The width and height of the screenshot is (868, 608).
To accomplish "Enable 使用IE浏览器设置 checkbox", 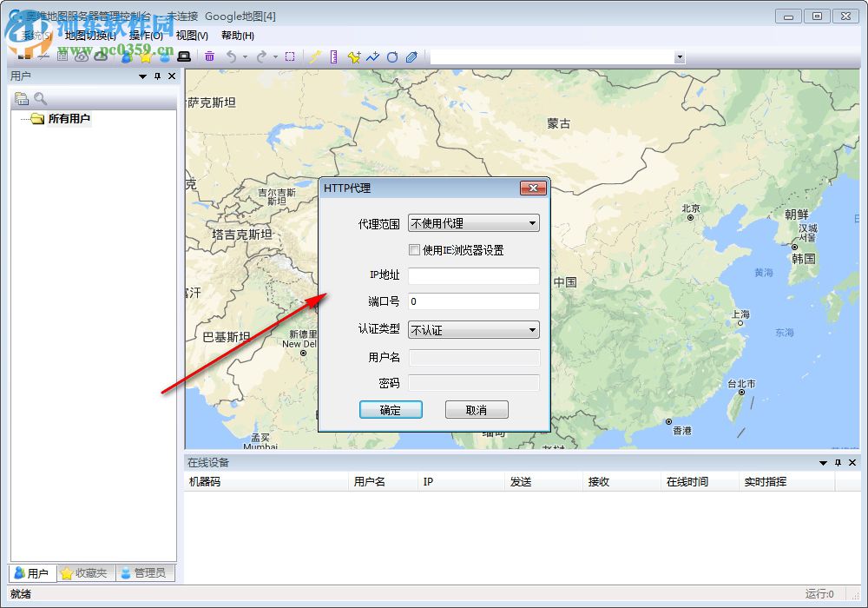I will (414, 249).
